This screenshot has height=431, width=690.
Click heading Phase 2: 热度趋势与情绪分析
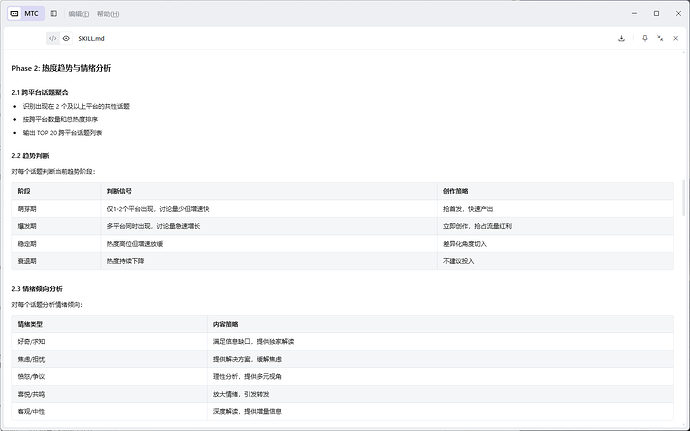click(61, 68)
